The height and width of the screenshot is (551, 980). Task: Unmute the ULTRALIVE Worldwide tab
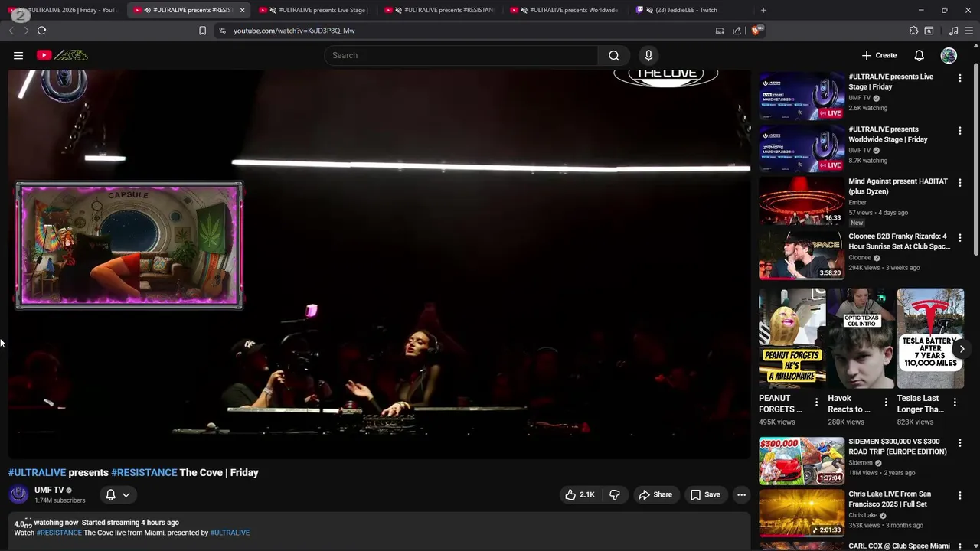(x=524, y=10)
